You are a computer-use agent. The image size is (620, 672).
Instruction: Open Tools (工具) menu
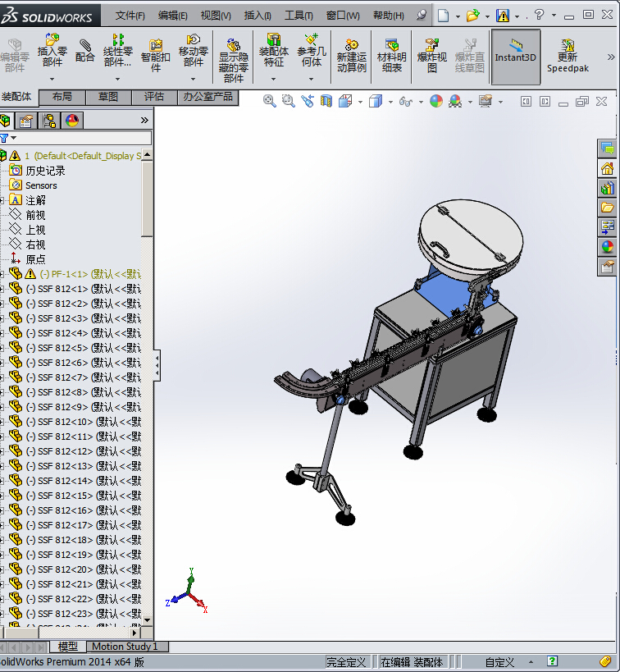299,16
